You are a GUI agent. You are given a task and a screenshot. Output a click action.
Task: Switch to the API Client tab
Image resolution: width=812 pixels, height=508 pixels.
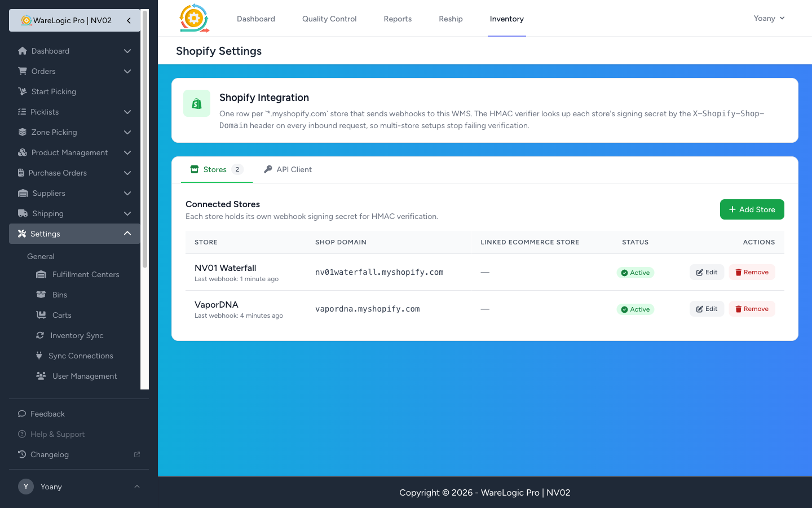coord(288,169)
